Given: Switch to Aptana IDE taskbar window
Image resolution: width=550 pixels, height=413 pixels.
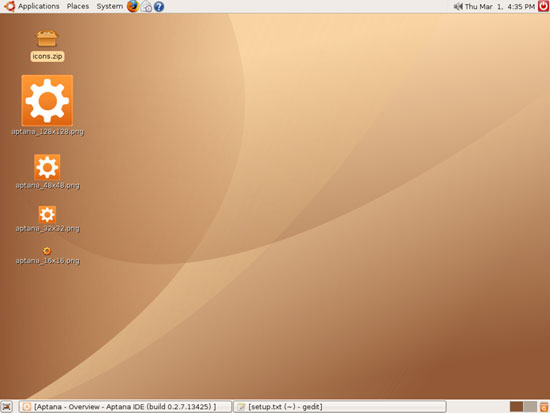Looking at the screenshot, I should coord(125,407).
